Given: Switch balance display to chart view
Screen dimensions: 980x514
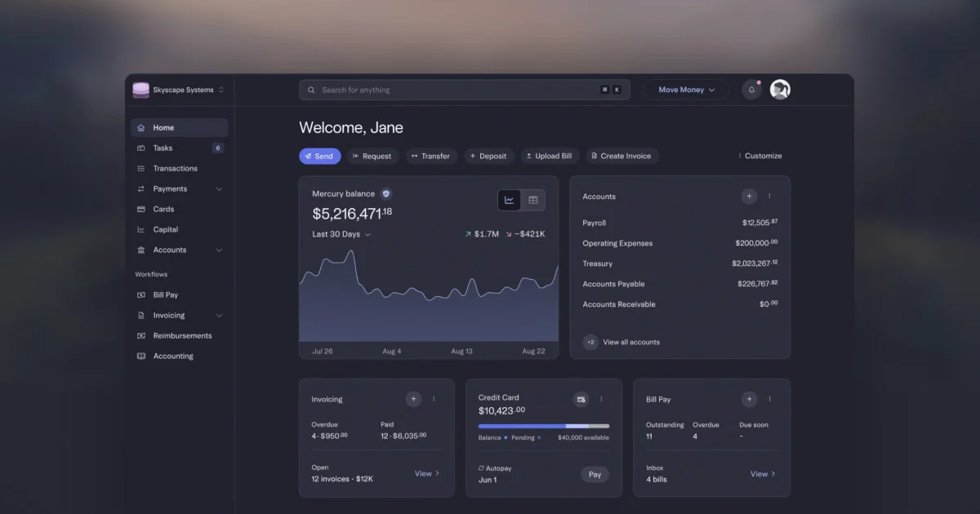Looking at the screenshot, I should point(509,200).
